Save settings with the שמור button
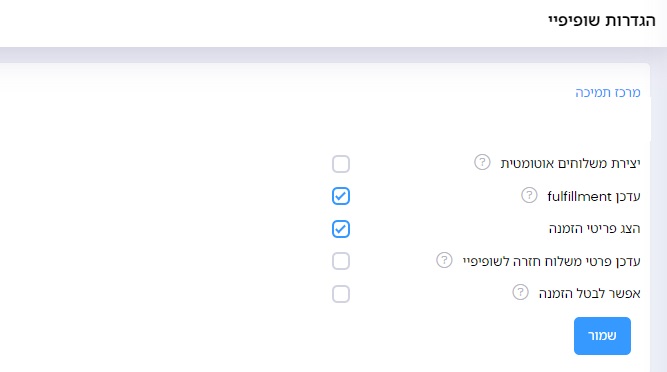This screenshot has height=372, width=667. [x=602, y=335]
